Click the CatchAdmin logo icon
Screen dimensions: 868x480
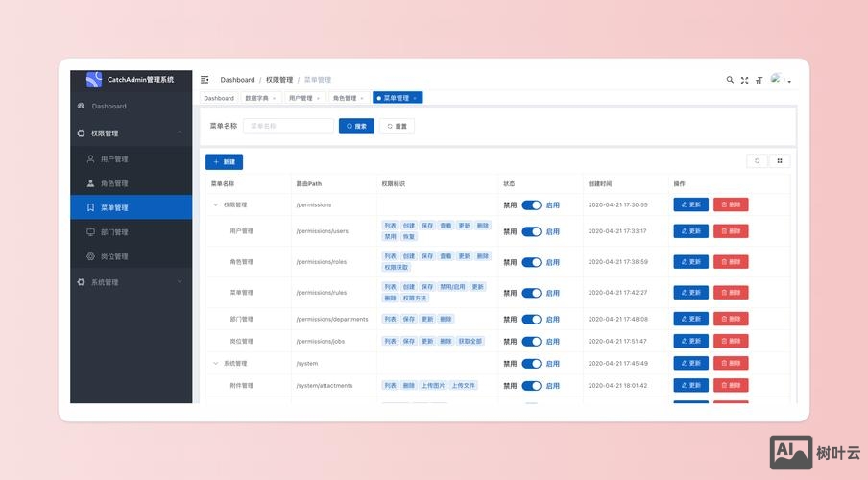click(x=94, y=80)
